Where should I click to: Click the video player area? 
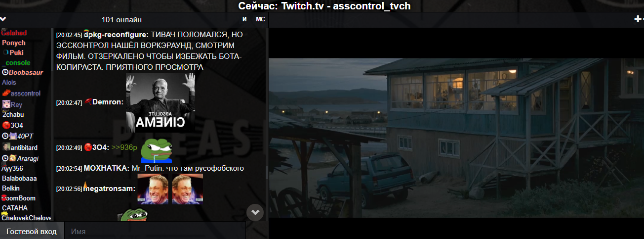coord(456,138)
